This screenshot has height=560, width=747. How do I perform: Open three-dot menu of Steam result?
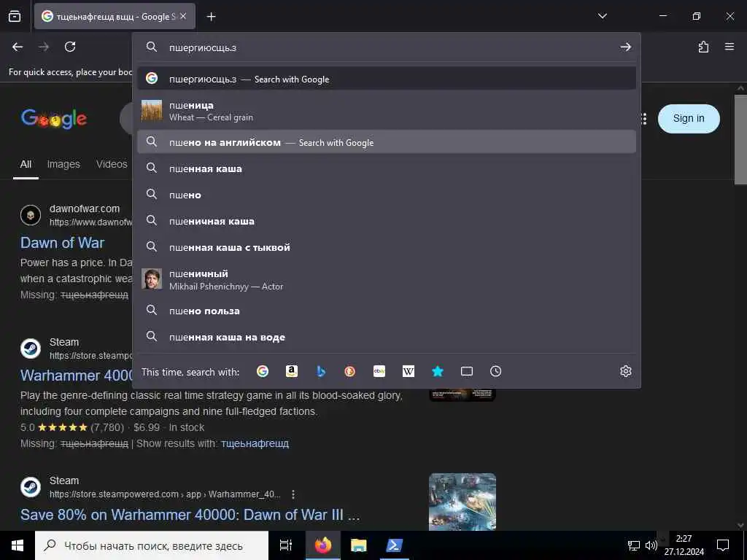293,494
